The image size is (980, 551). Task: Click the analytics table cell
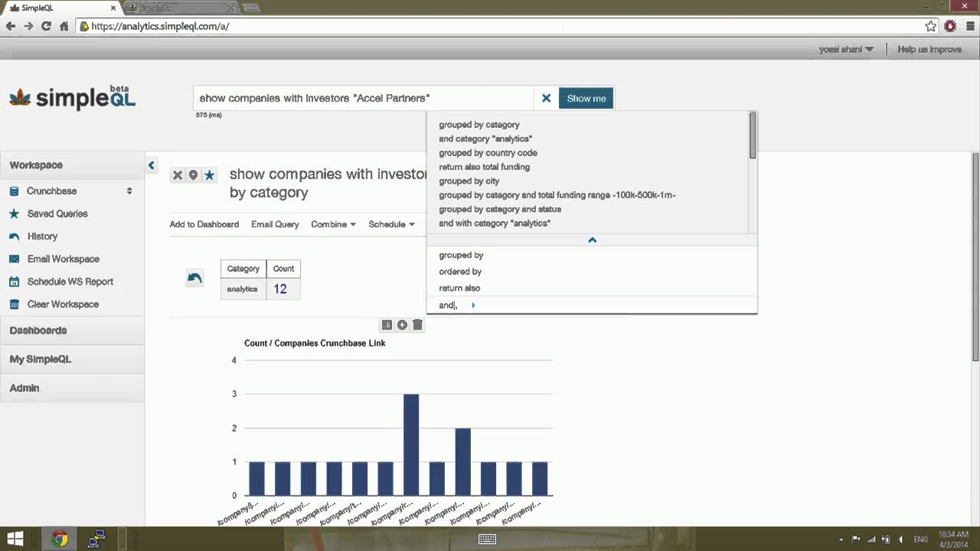(x=242, y=289)
